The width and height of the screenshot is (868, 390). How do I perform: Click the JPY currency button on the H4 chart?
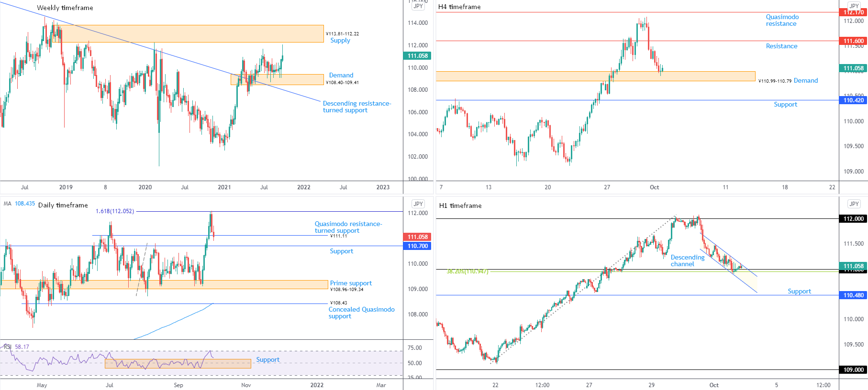coord(854,6)
